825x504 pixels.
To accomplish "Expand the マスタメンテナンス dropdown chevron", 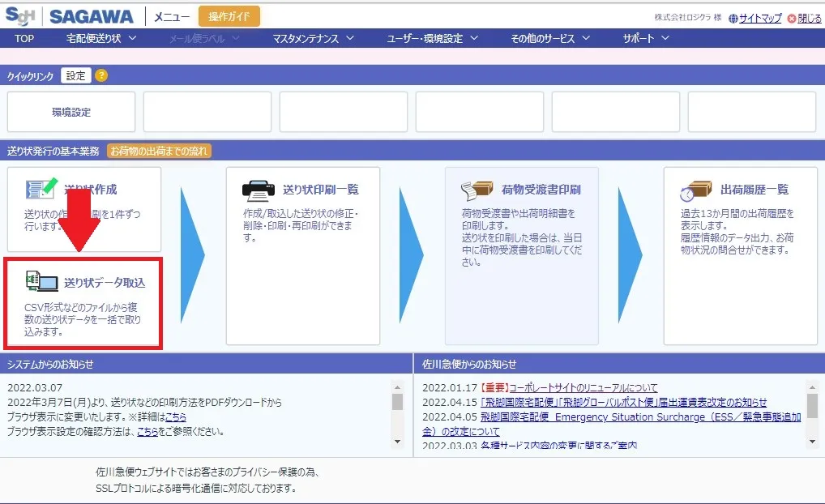I will pos(350,38).
